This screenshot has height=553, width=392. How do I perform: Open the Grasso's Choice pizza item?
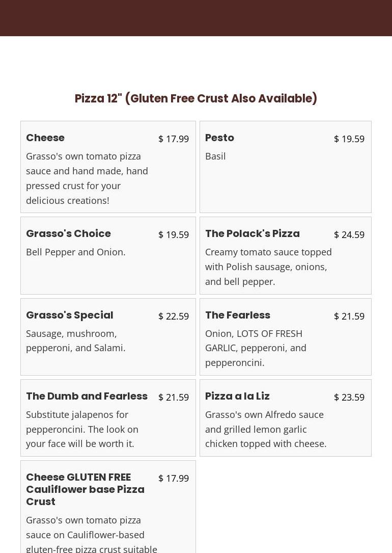tap(68, 233)
